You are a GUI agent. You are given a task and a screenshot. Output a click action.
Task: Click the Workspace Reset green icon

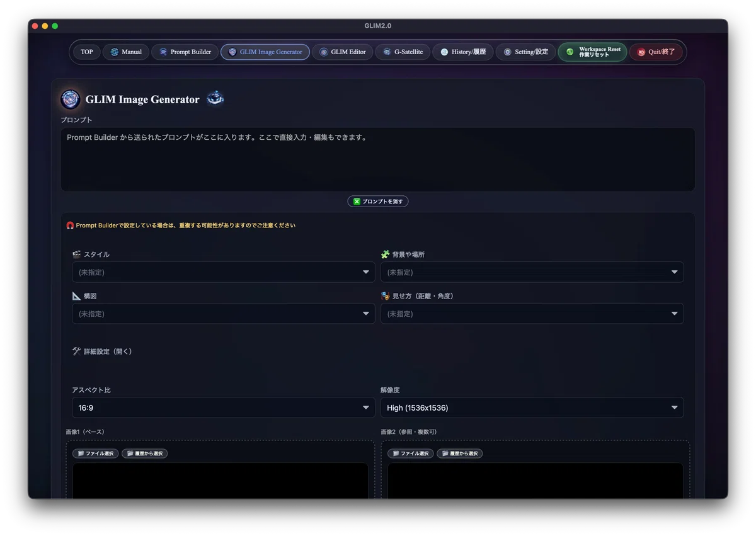point(570,52)
